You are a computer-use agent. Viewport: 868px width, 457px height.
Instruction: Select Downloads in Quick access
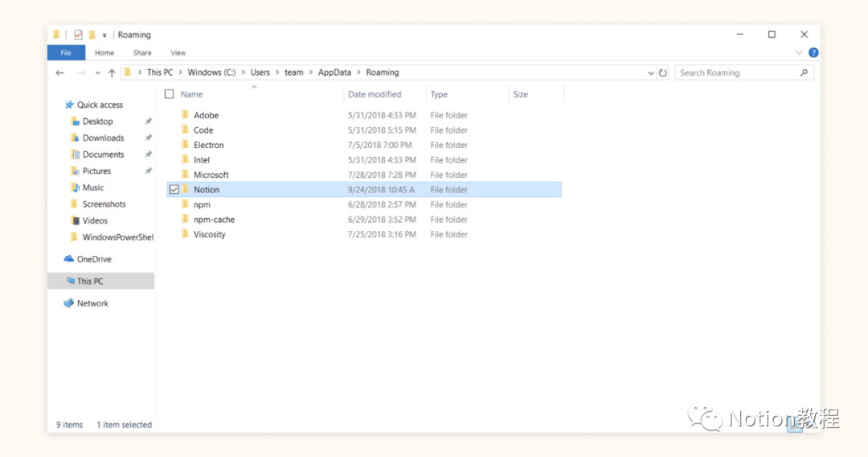[x=103, y=138]
